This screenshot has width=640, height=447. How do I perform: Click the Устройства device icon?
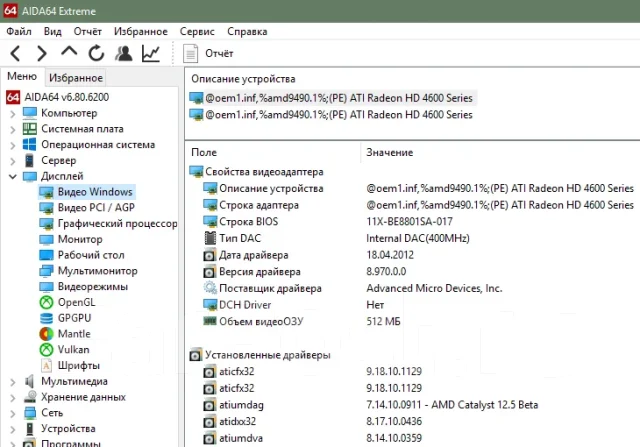(x=29, y=429)
